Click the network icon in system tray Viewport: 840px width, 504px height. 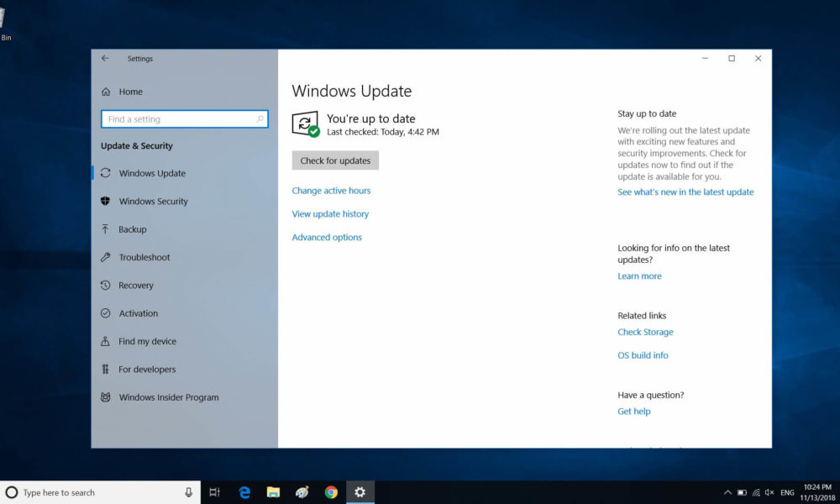tap(756, 492)
